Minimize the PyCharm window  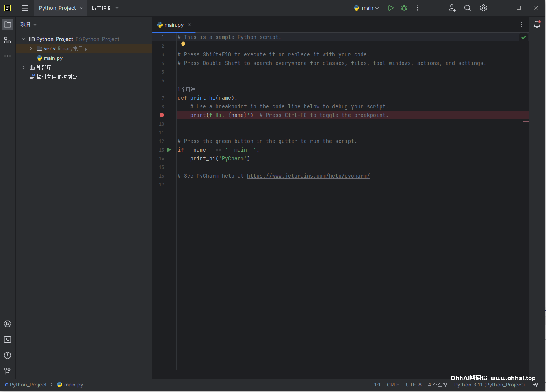501,8
